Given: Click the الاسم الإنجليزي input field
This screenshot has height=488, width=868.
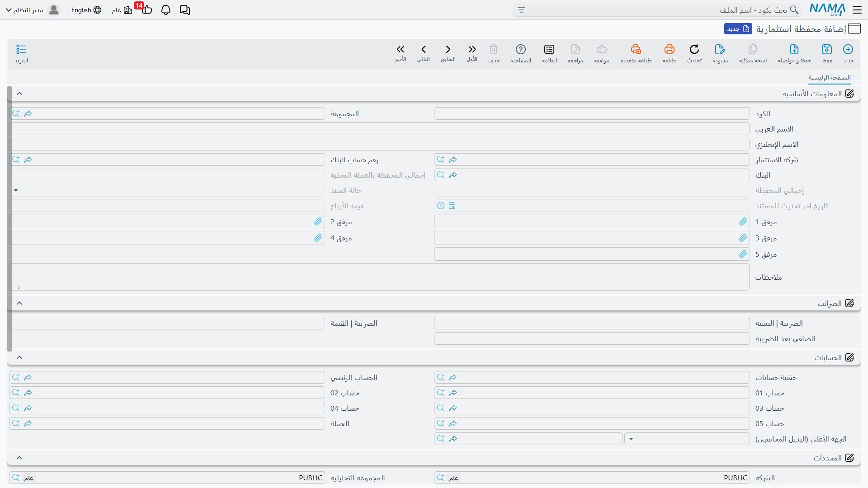Looking at the screenshot, I should (x=379, y=144).
